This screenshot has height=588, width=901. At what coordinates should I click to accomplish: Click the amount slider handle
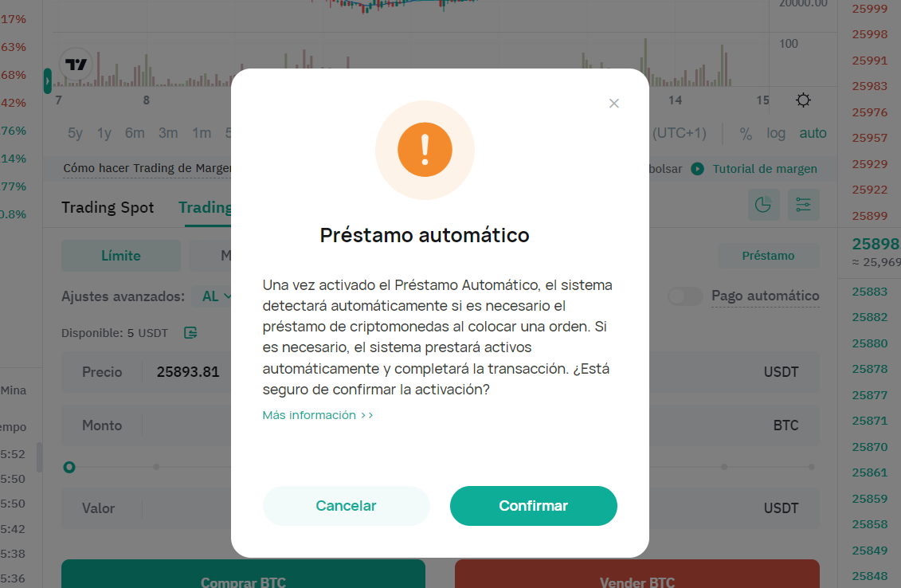click(x=69, y=468)
